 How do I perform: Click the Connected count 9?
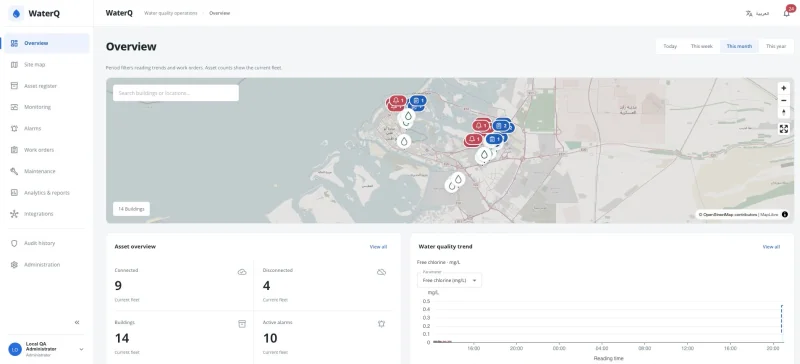tap(118, 285)
